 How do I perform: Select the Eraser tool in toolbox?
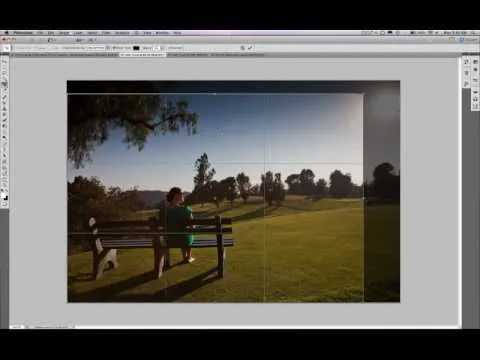(x=4, y=120)
